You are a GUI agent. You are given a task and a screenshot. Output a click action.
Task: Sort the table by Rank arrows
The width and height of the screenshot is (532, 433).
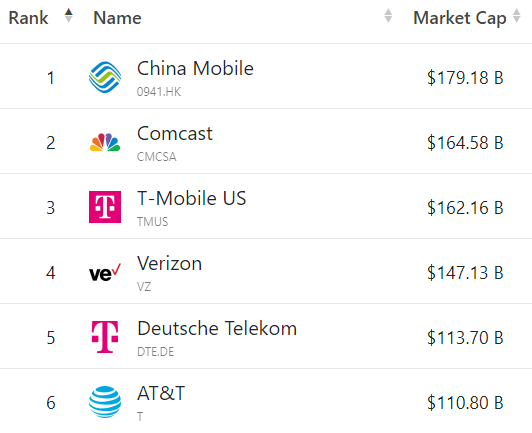pyautogui.click(x=69, y=16)
